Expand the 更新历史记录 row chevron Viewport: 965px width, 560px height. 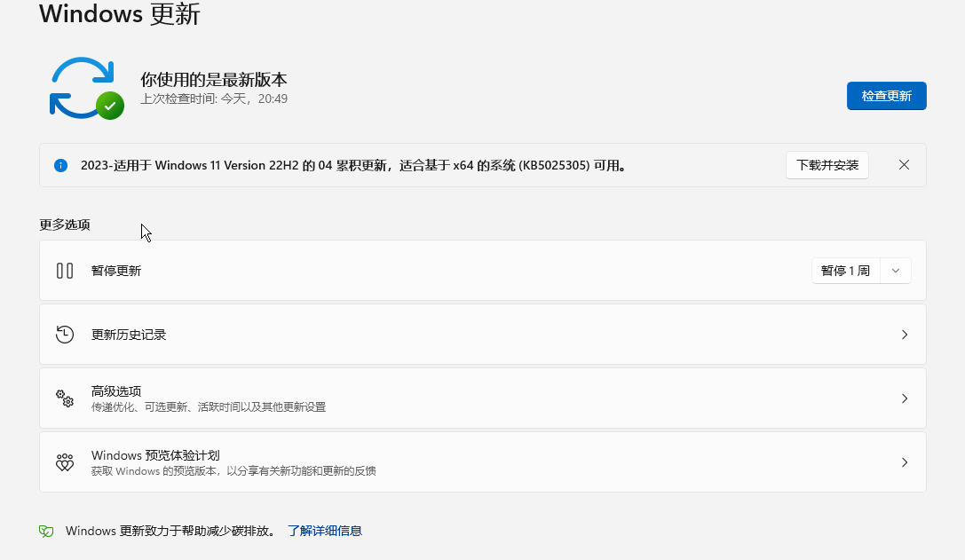(905, 335)
